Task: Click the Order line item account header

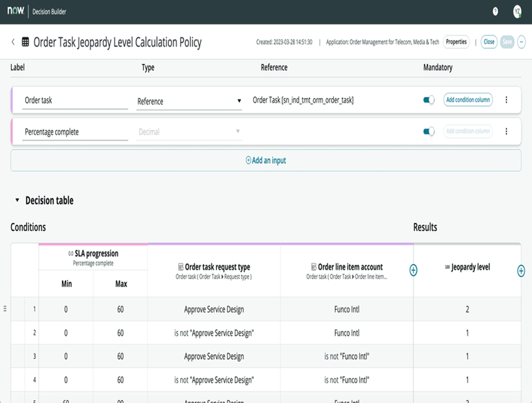Action: pyautogui.click(x=347, y=271)
